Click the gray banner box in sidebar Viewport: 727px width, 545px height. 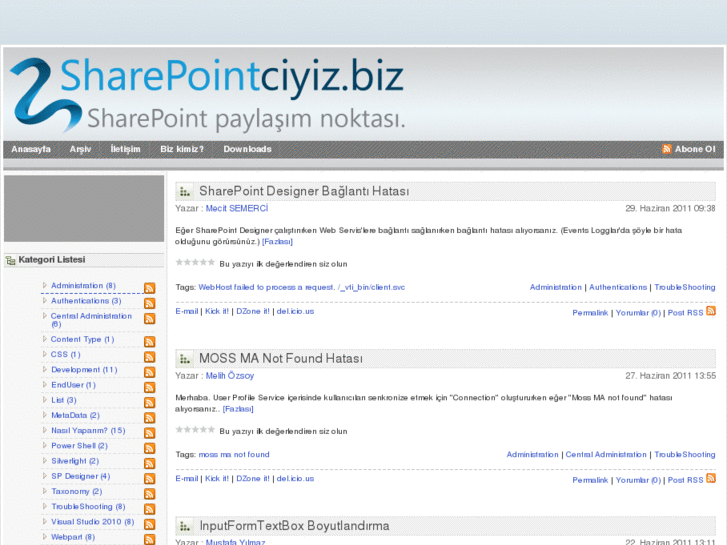(x=84, y=209)
